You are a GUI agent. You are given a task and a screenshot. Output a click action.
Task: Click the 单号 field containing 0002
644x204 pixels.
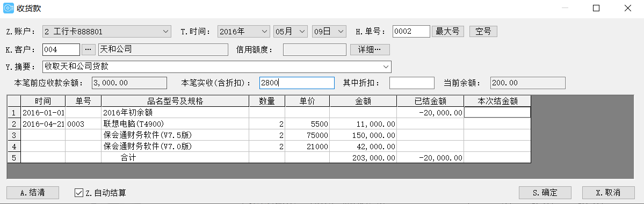(411, 31)
